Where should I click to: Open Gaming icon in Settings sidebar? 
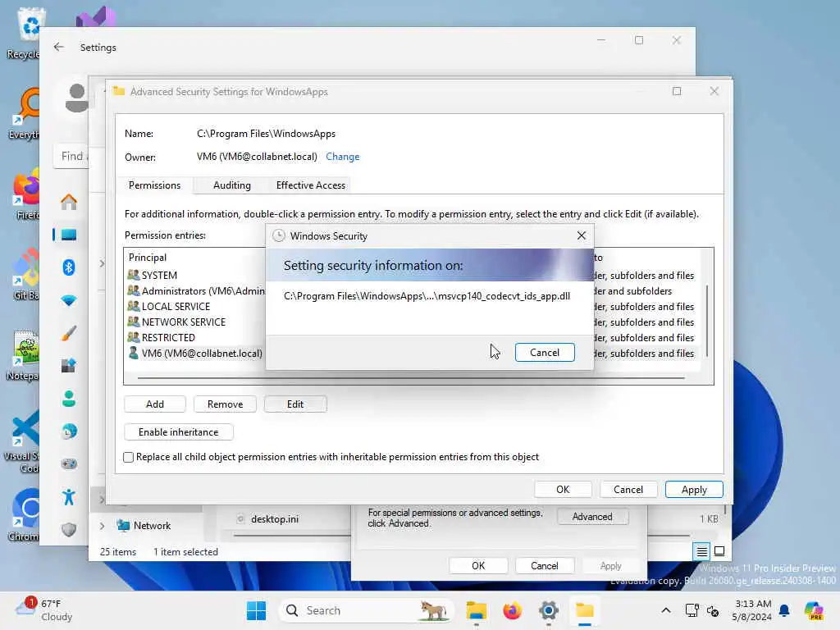coord(69,464)
